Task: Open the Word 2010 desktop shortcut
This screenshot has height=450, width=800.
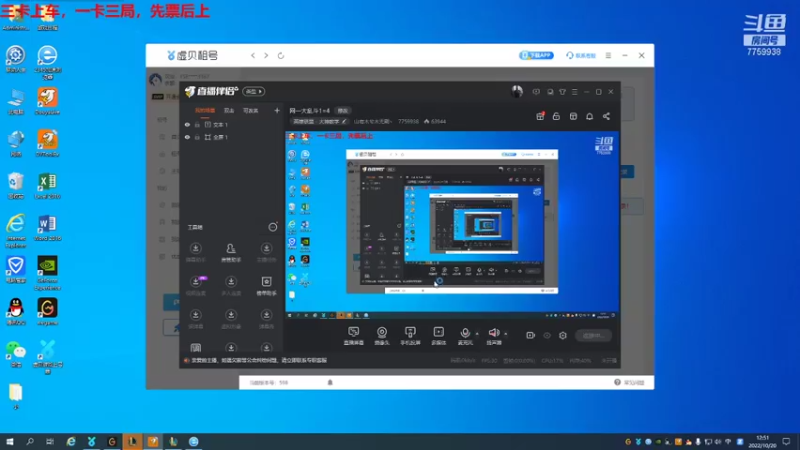Action: tap(47, 228)
